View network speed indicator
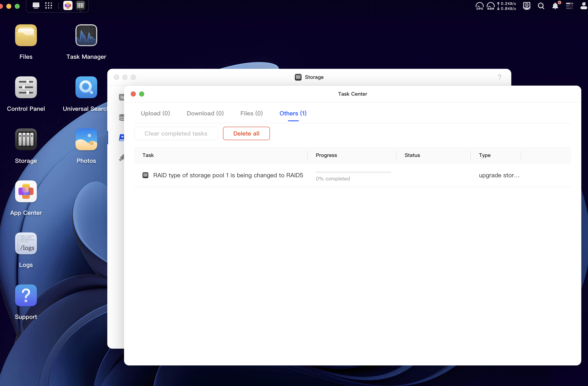The height and width of the screenshot is (386, 588). (x=506, y=6)
